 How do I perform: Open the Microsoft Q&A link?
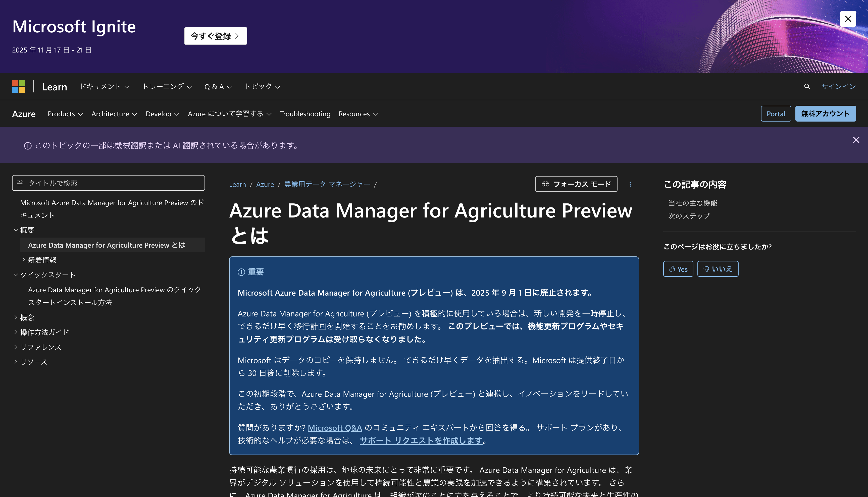pyautogui.click(x=335, y=428)
